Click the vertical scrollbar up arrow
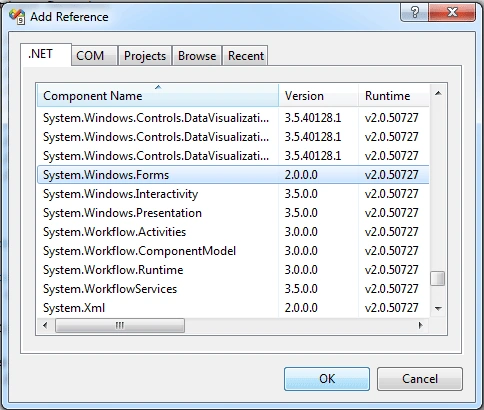Viewport: 484px width, 410px height. 438,93
